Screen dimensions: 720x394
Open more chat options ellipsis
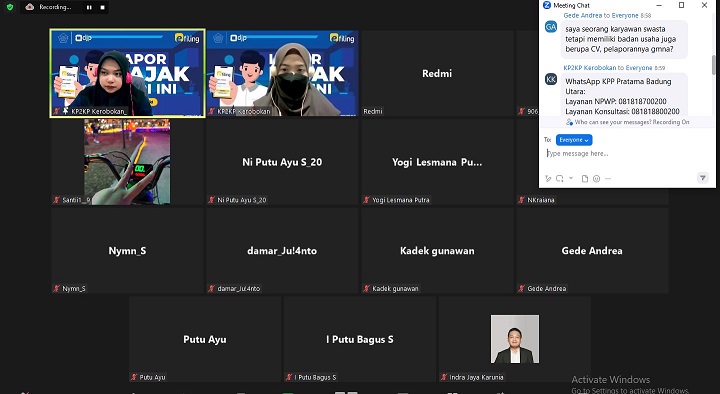tap(608, 179)
